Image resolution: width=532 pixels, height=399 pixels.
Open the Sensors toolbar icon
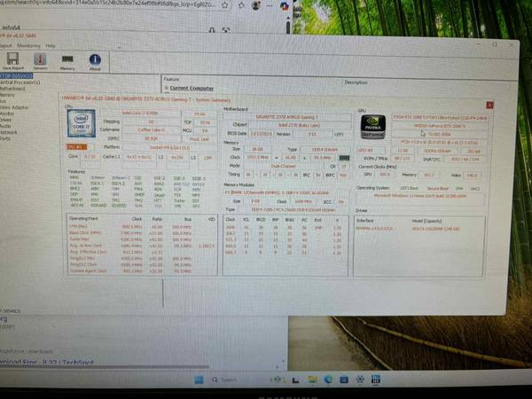(40, 61)
